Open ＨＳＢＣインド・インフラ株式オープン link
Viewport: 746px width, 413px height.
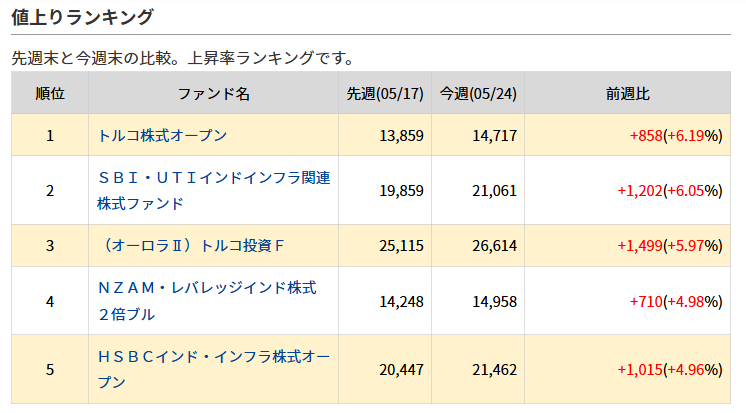coord(214,369)
